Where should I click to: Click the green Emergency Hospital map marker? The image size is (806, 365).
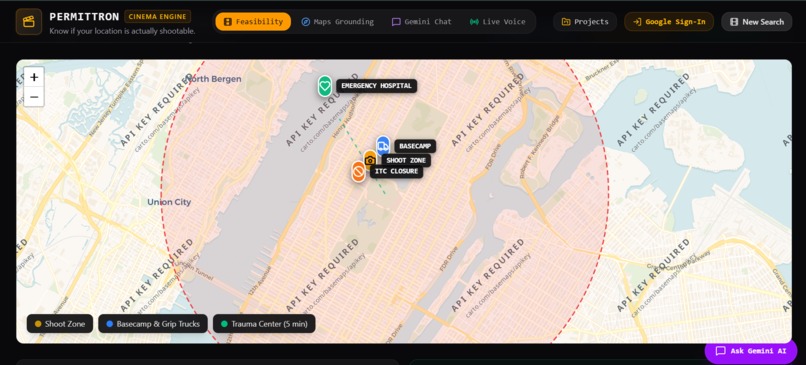324,85
